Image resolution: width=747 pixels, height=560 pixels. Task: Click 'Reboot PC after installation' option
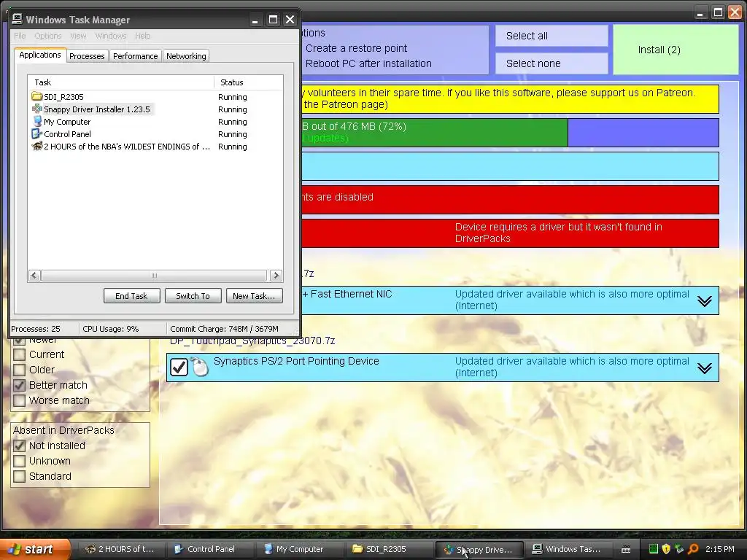click(368, 63)
